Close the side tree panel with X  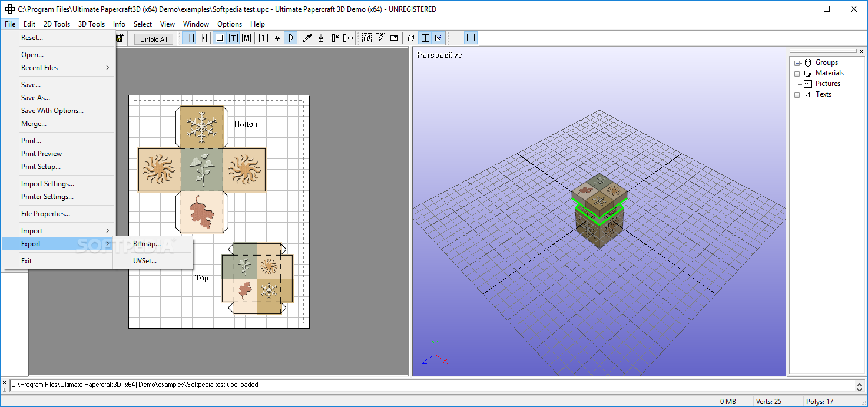[862, 51]
